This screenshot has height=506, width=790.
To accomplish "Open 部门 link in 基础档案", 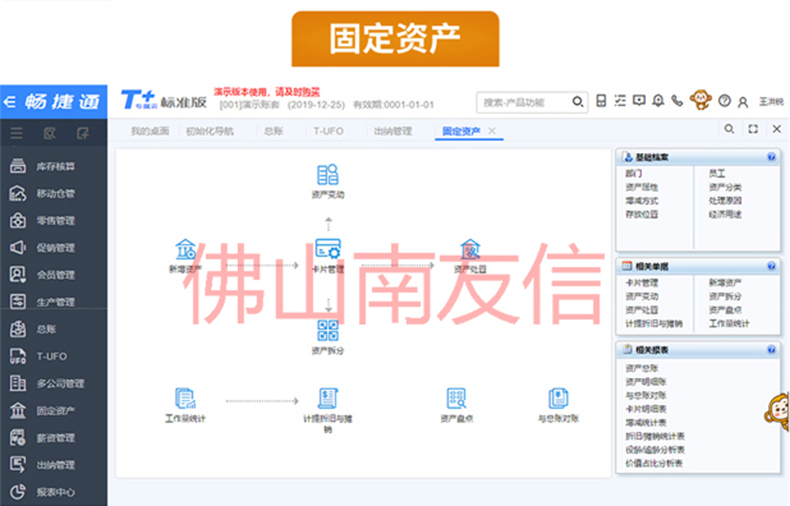I will pos(634,173).
